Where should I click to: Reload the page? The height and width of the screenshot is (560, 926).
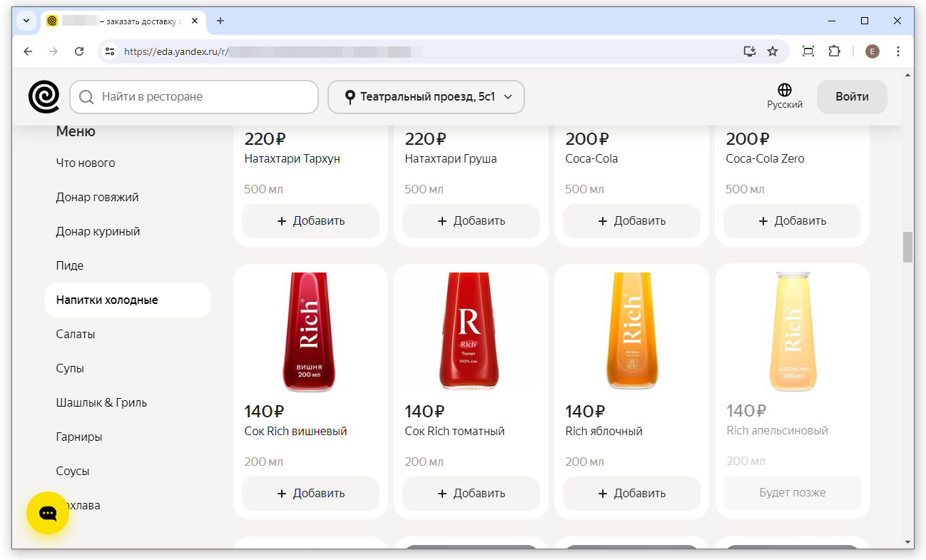click(79, 51)
